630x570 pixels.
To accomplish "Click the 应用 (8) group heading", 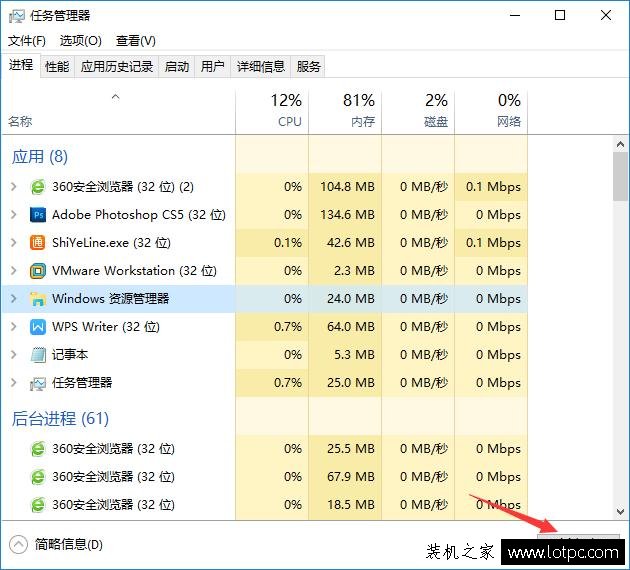I will [x=39, y=157].
